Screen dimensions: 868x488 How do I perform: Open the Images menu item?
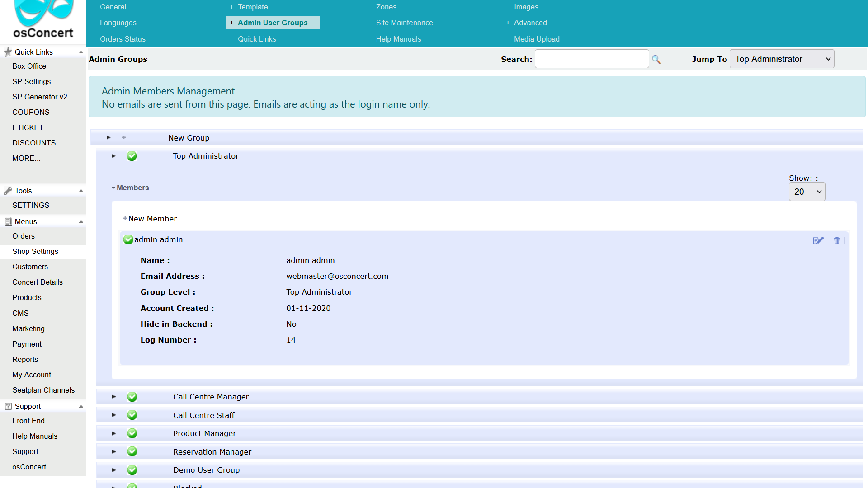(x=526, y=7)
